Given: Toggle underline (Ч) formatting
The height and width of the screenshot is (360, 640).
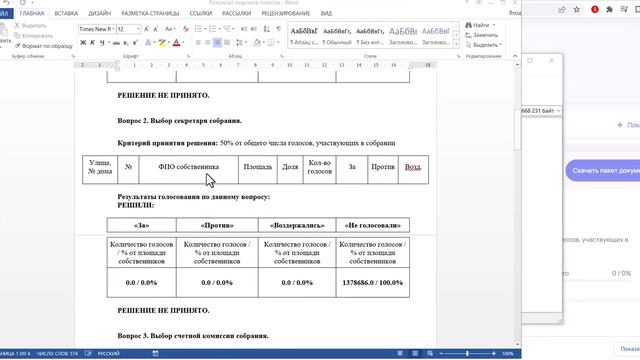Looking at the screenshot, I should (x=102, y=42).
